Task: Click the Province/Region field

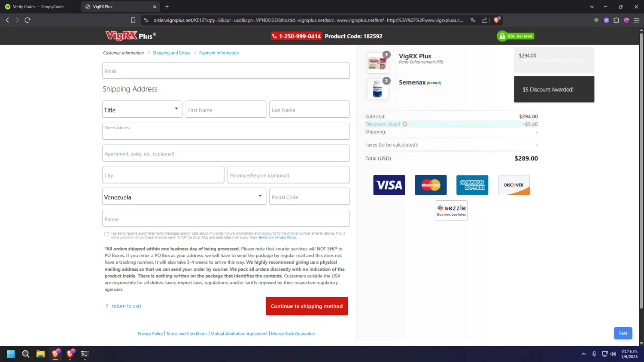Action: [x=289, y=175]
